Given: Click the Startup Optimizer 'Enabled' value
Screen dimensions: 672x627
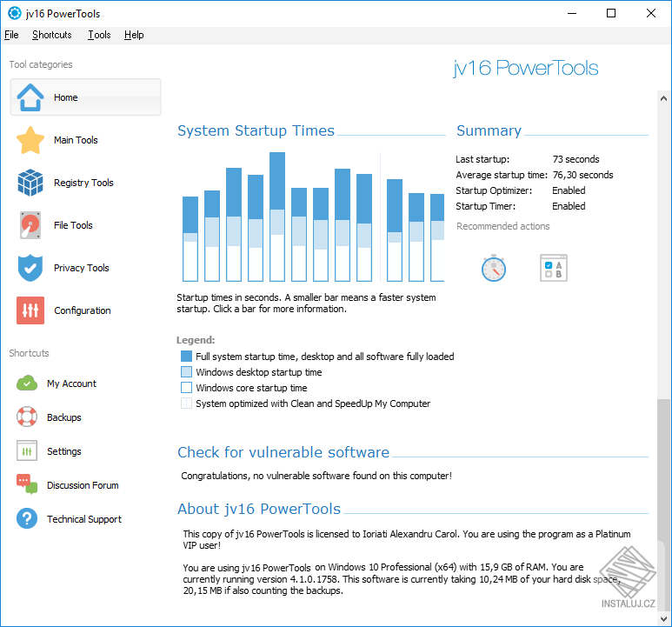Looking at the screenshot, I should click(x=569, y=190).
